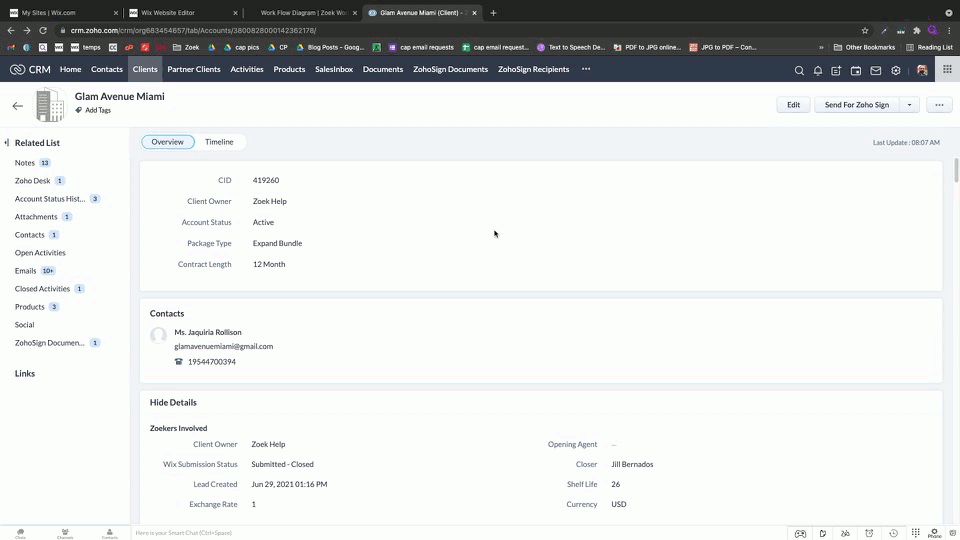960x540 pixels.
Task: Click the Send For Zoho Sign button
Action: (857, 105)
